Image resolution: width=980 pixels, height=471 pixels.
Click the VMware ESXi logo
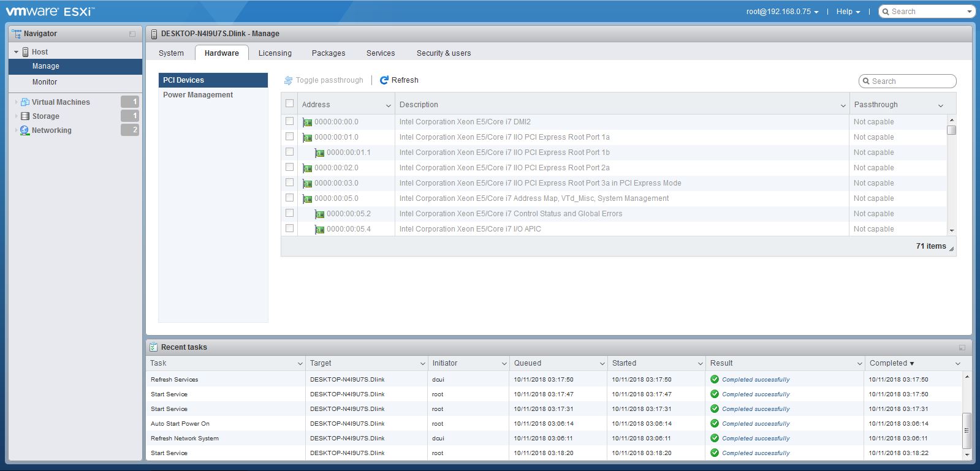[x=50, y=11]
